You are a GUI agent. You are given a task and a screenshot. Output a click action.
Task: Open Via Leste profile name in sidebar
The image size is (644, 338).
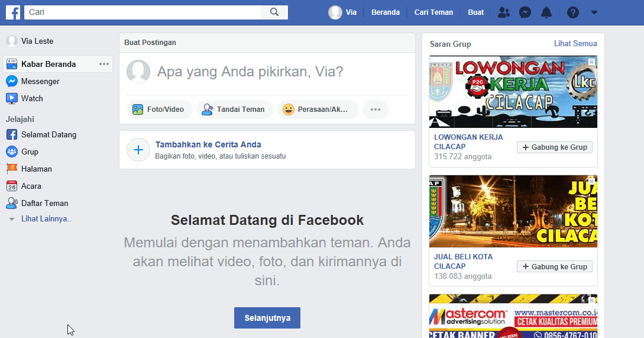coord(37,41)
